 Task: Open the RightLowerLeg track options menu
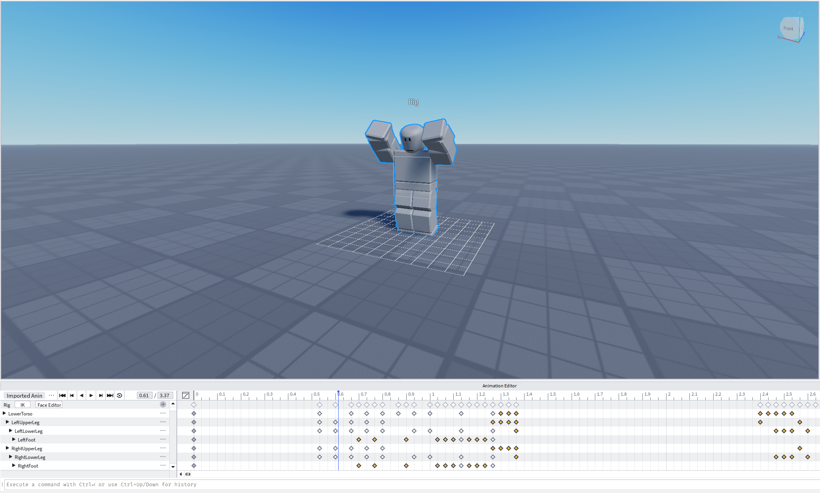point(163,457)
